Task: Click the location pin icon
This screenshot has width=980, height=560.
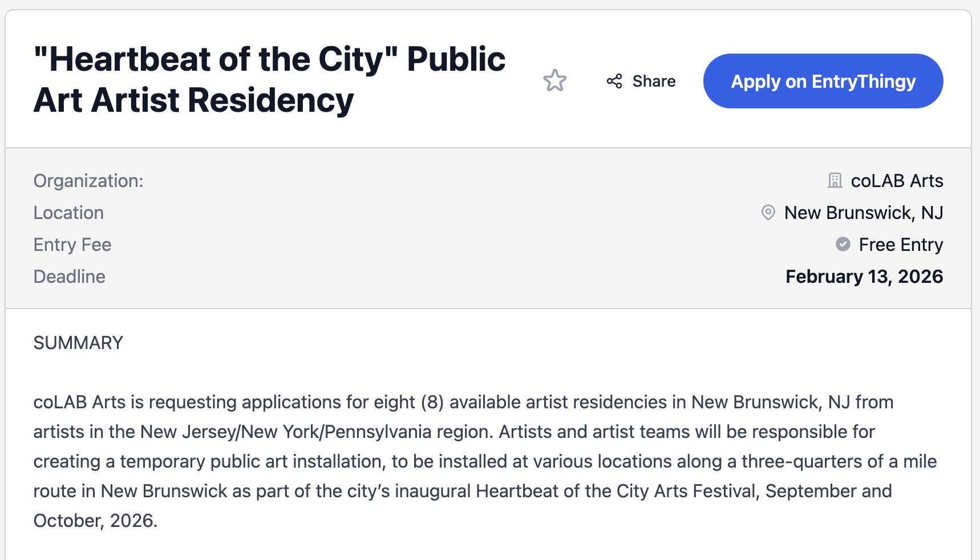Action: (768, 213)
